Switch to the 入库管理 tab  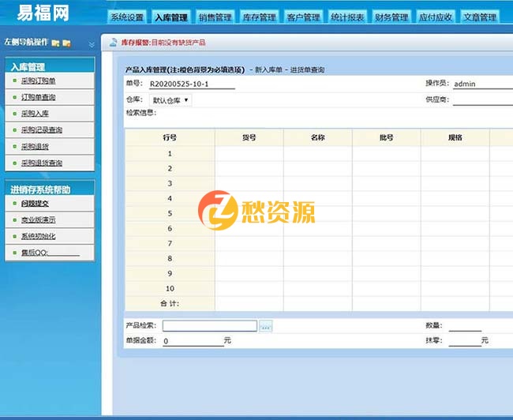[x=171, y=17]
